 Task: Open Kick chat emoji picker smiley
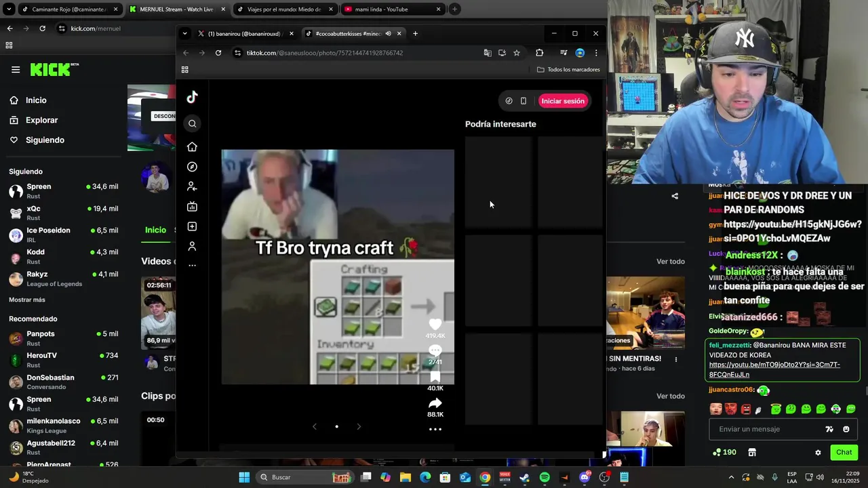[846, 429]
